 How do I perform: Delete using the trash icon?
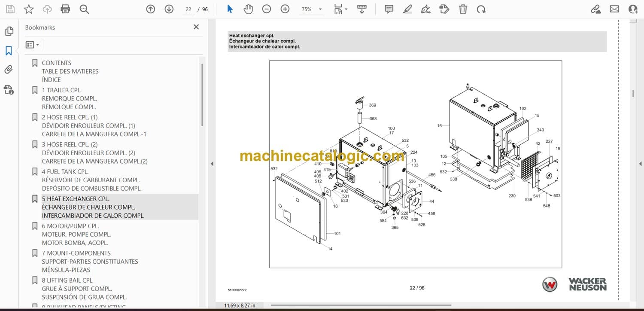[463, 9]
